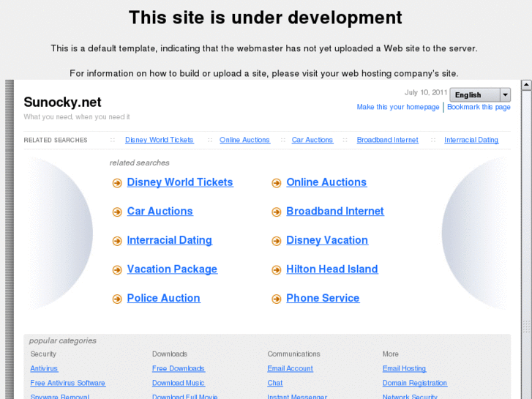Open the Hilton Head Island link
The width and height of the screenshot is (532, 399).
point(331,269)
